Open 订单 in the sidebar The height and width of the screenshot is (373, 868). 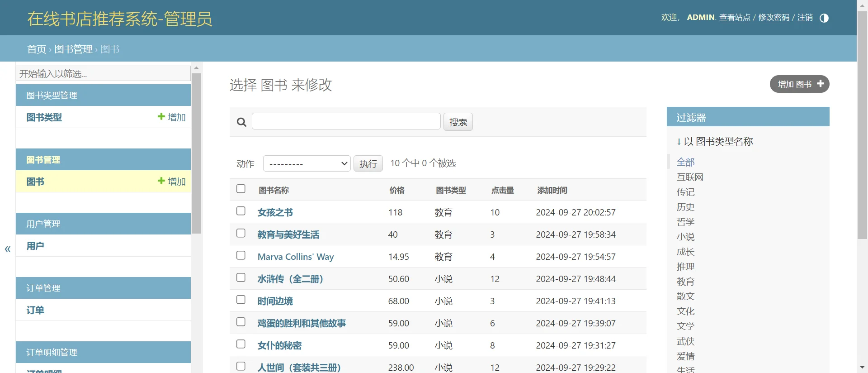(x=35, y=310)
